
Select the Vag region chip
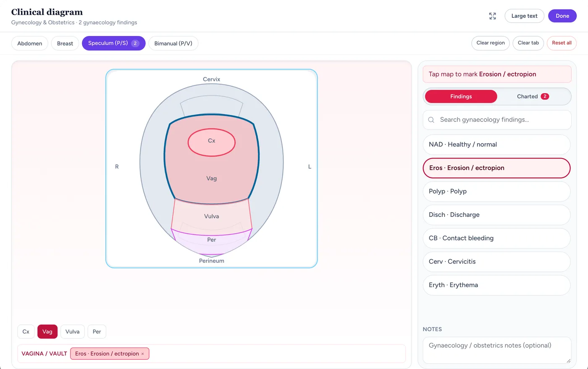tap(47, 332)
